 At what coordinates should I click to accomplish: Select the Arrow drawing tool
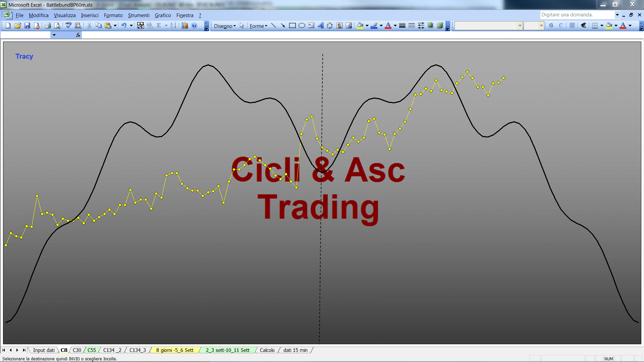283,25
